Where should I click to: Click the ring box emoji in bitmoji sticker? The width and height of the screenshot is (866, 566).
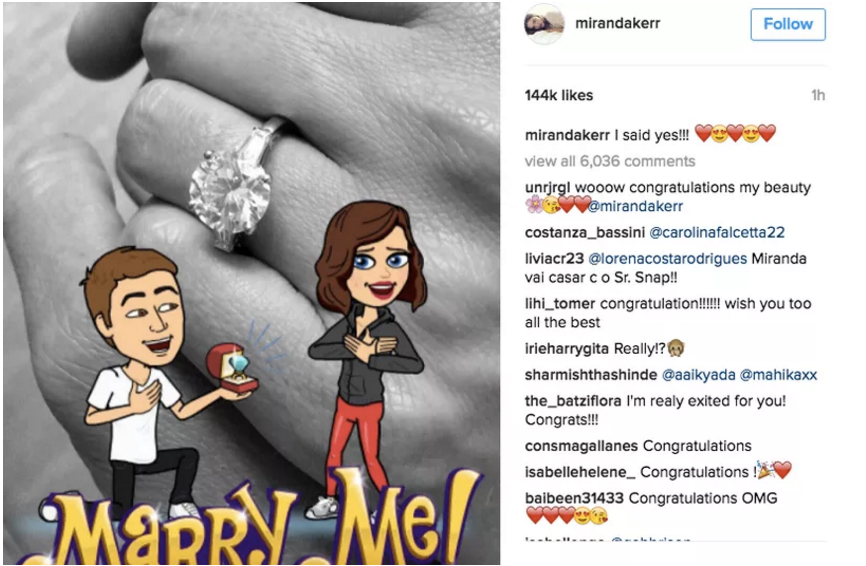coord(232,368)
